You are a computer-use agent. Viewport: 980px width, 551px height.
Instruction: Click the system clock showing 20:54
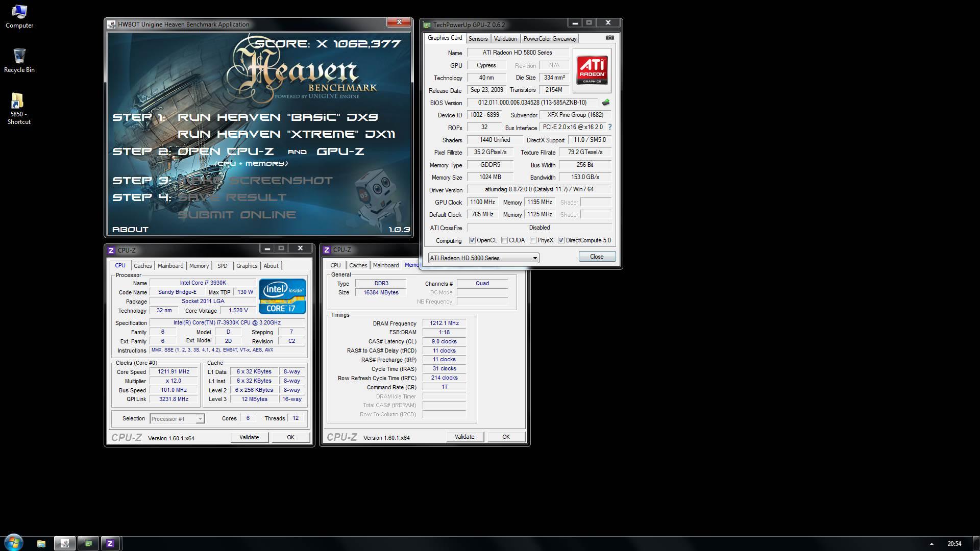click(954, 544)
